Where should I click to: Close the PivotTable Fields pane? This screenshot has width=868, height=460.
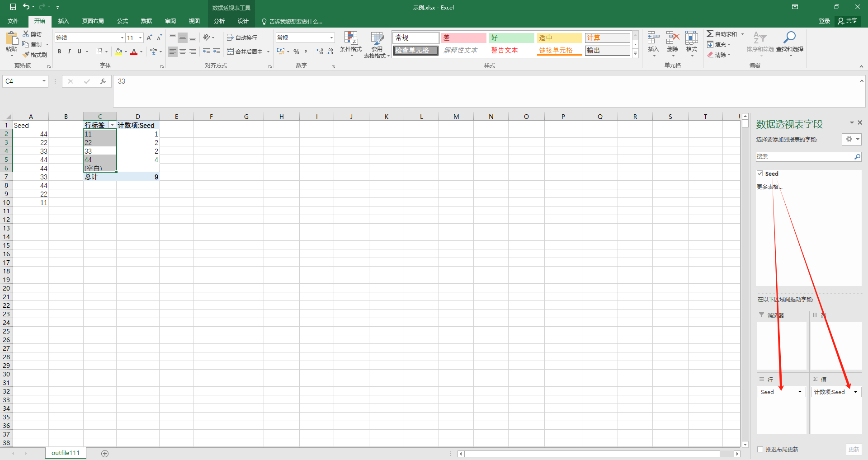coord(860,122)
